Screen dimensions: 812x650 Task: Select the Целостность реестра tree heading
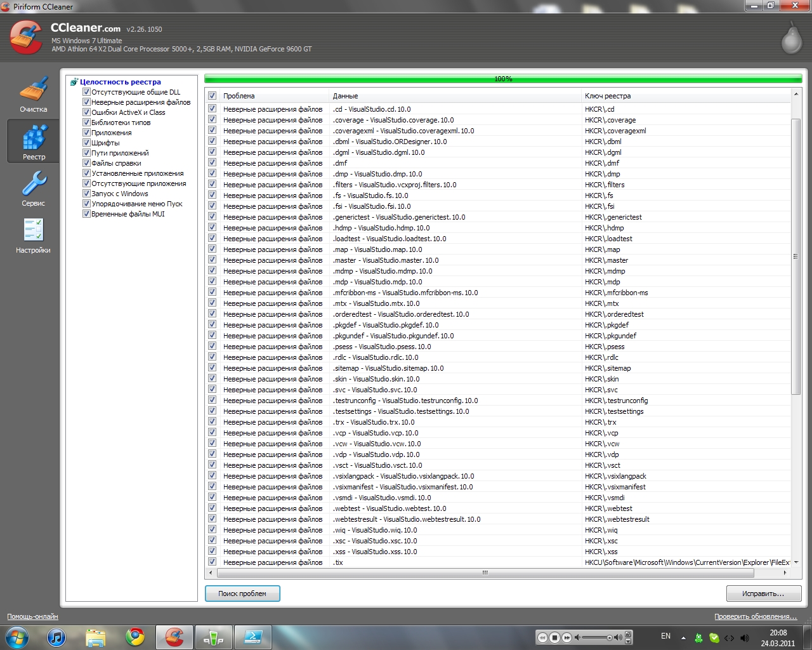[121, 82]
